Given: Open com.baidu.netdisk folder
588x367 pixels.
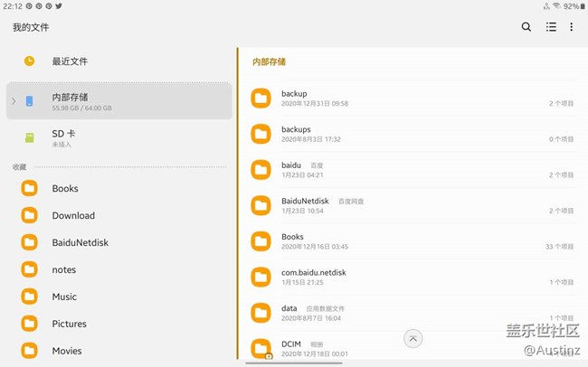Looking at the screenshot, I should tap(313, 277).
